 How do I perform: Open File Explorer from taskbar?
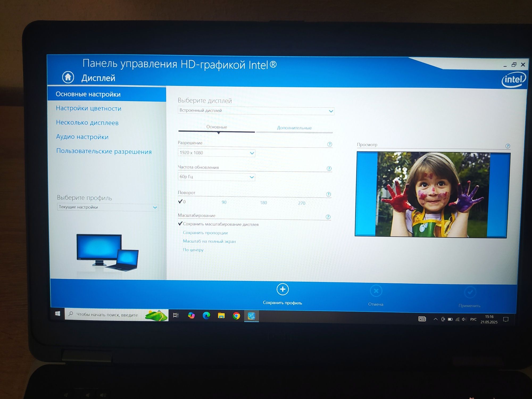click(x=221, y=315)
